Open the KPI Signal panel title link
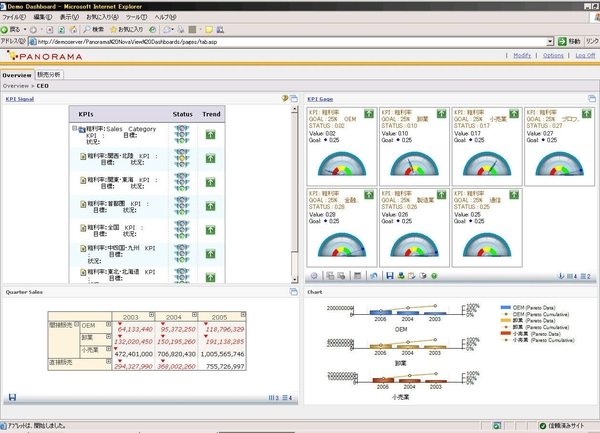The width and height of the screenshot is (600, 433). (x=20, y=99)
